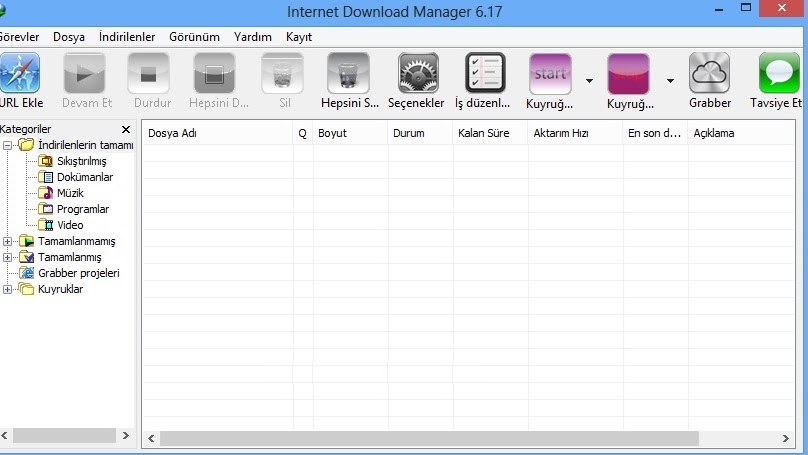Click the Dokümanlar category folder icon
The height and width of the screenshot is (455, 808).
click(x=46, y=177)
